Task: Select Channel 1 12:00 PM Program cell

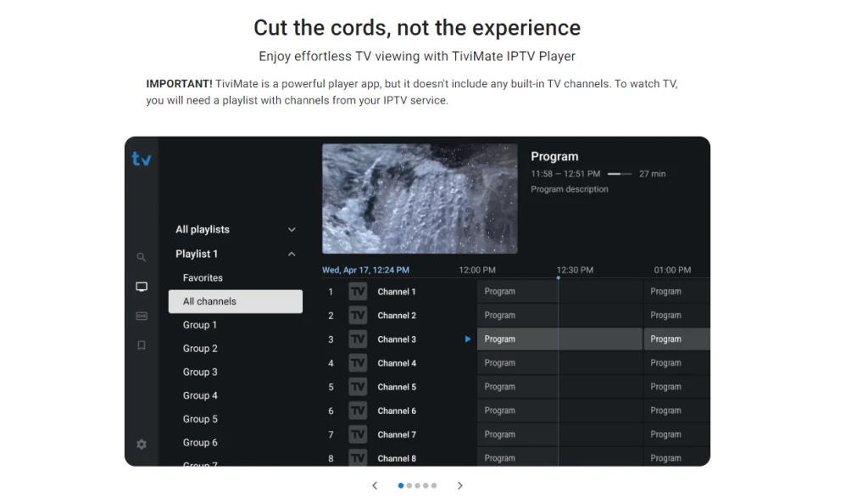Action: [559, 291]
